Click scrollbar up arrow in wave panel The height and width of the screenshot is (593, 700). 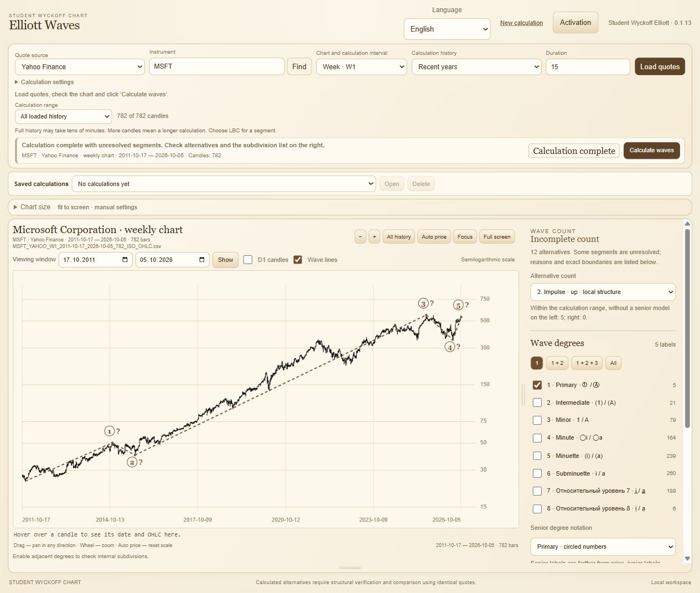pos(687,224)
